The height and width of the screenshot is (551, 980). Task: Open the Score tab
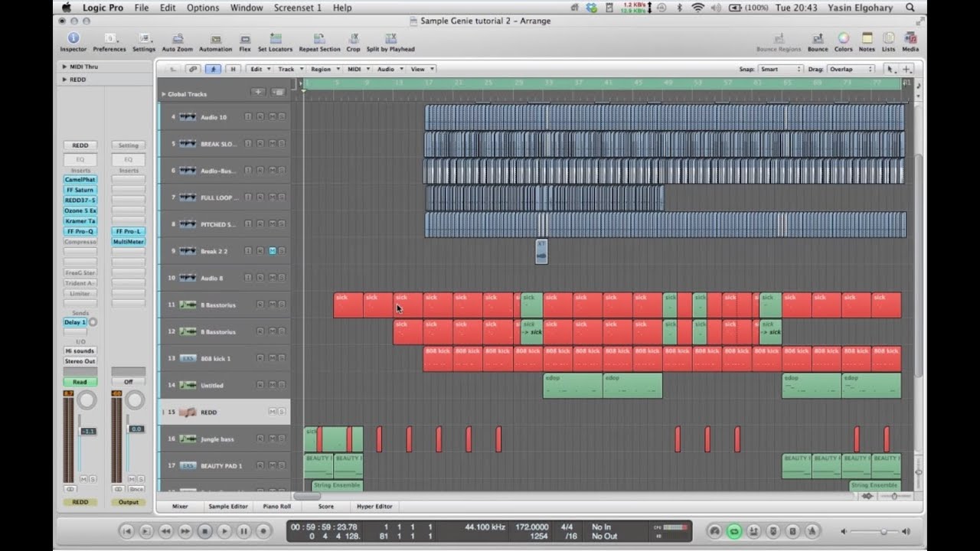pos(326,507)
